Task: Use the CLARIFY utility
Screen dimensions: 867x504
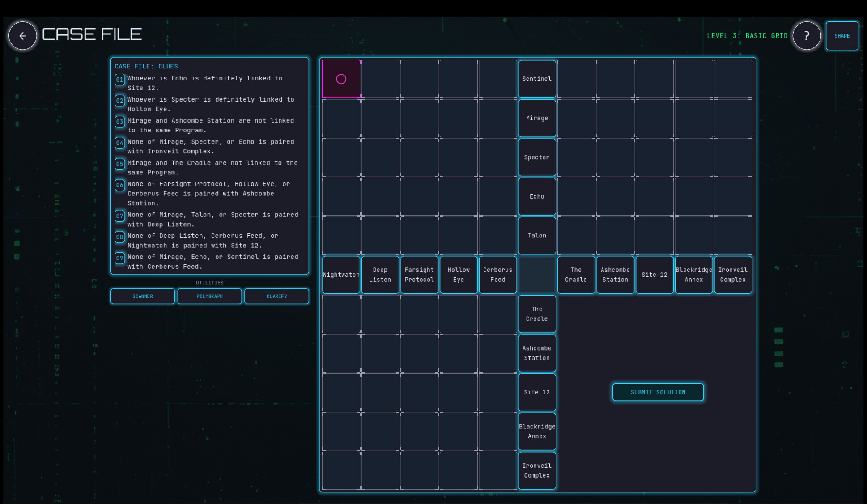Action: (276, 296)
